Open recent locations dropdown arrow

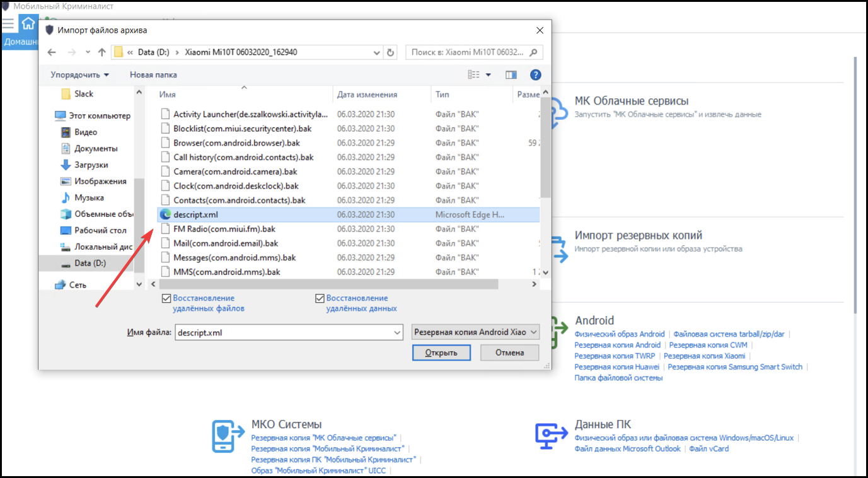click(88, 52)
